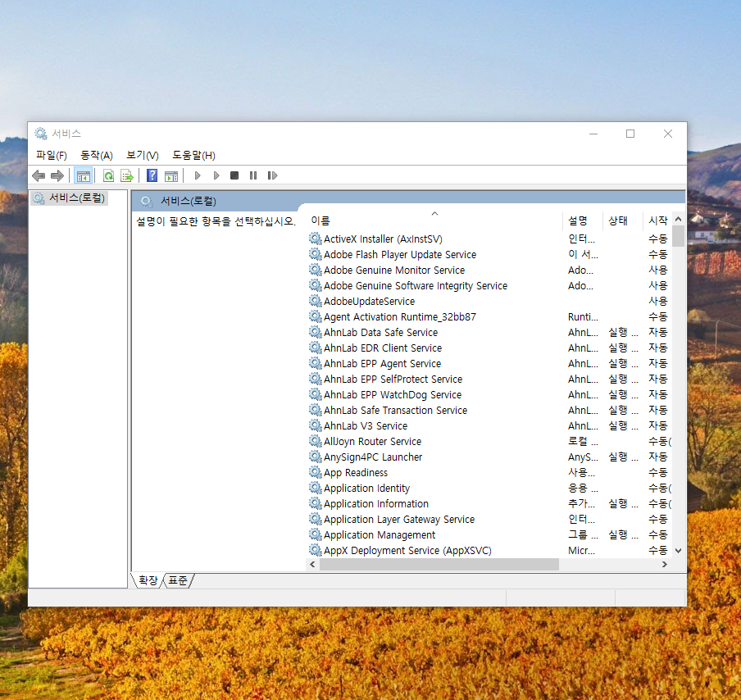
Task: Click gear icon next to Application Management
Action: (x=316, y=534)
